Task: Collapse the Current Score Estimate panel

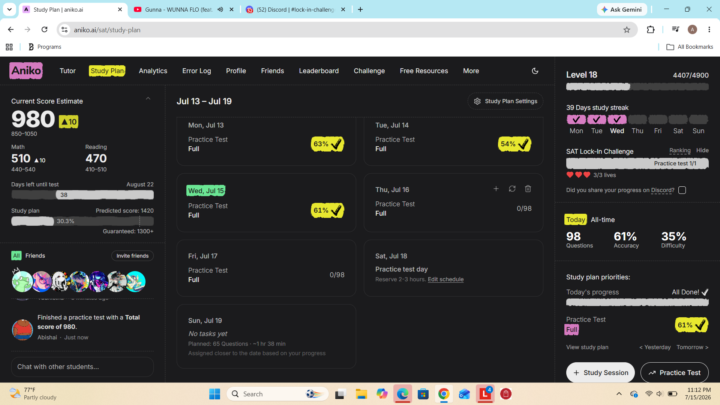Action: 148,99
